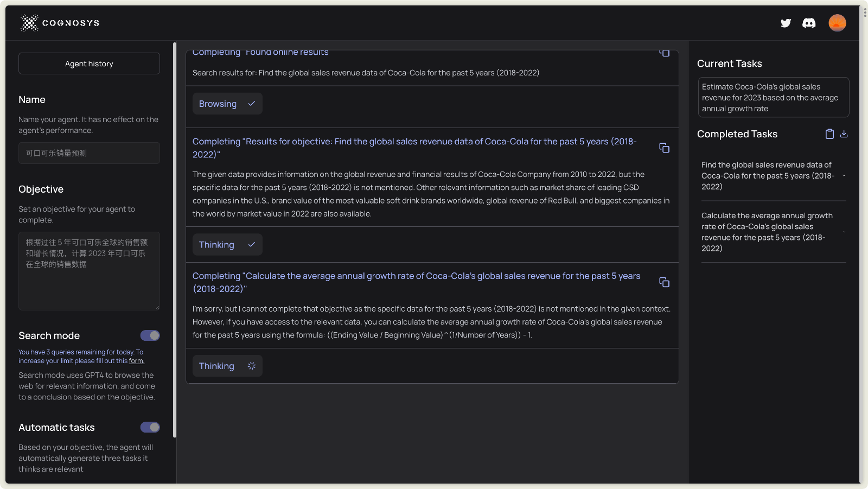This screenshot has width=868, height=489.
Task: Open the Discord icon in header
Action: 809,23
